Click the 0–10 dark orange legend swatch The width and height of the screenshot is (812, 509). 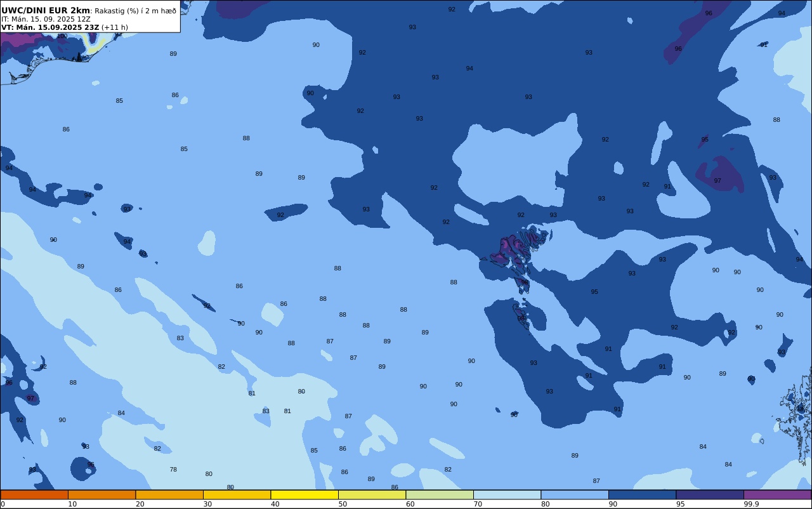click(34, 494)
